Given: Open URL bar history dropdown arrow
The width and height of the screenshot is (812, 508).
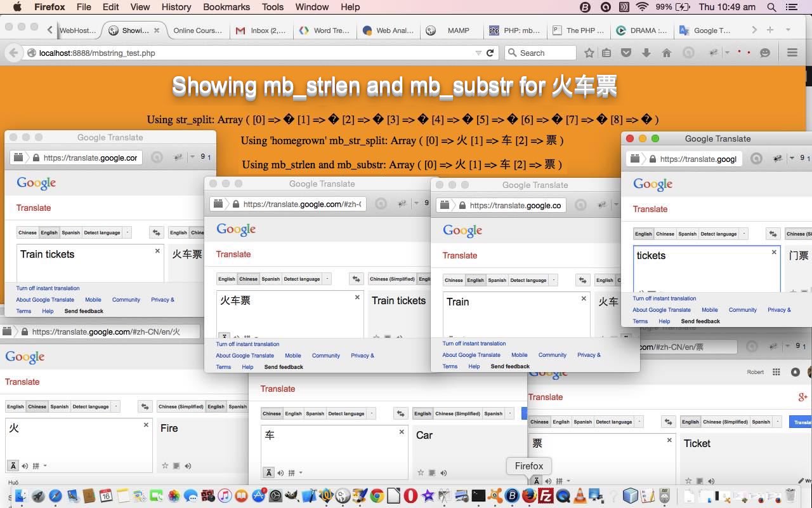Looking at the screenshot, I should pyautogui.click(x=478, y=53).
